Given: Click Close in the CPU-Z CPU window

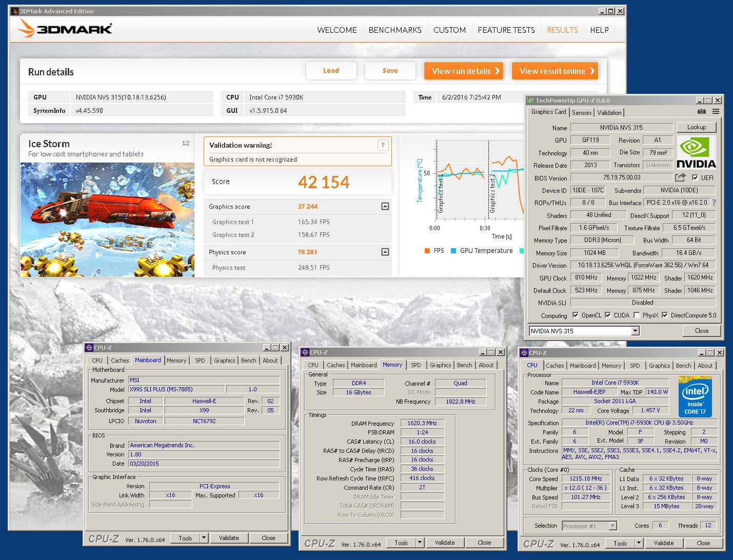Looking at the screenshot, I should (x=703, y=543).
